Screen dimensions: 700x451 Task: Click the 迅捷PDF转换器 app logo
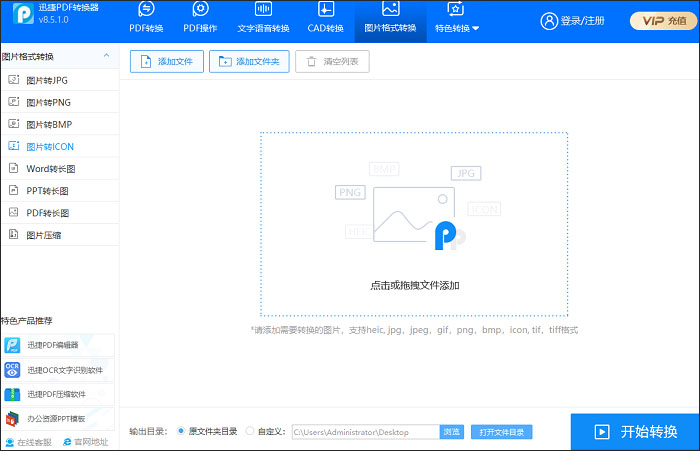click(x=23, y=14)
